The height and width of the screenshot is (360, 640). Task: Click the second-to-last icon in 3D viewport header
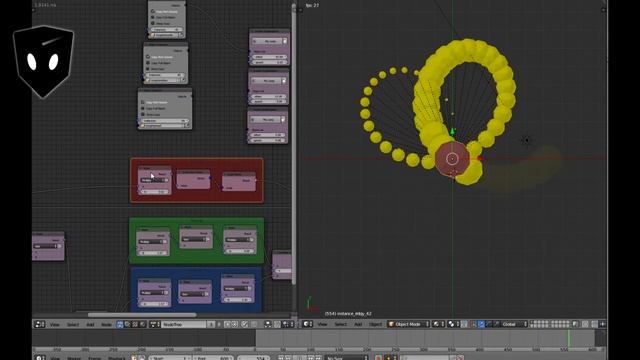594,324
